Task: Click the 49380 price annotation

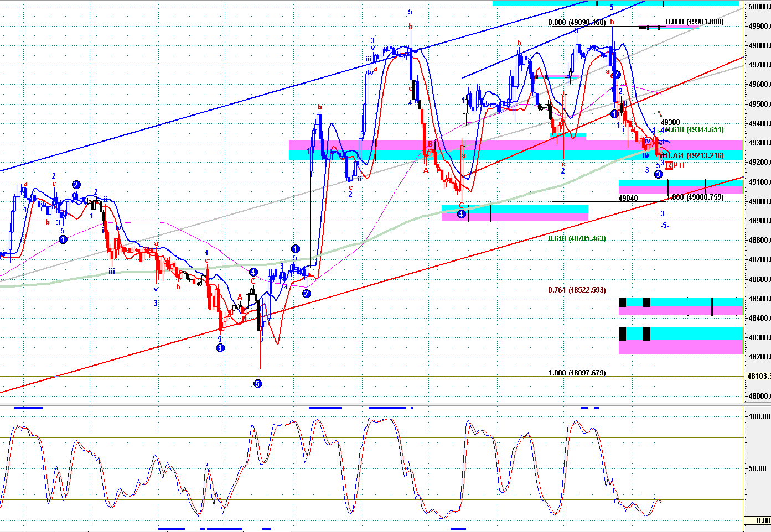Action: [670, 123]
